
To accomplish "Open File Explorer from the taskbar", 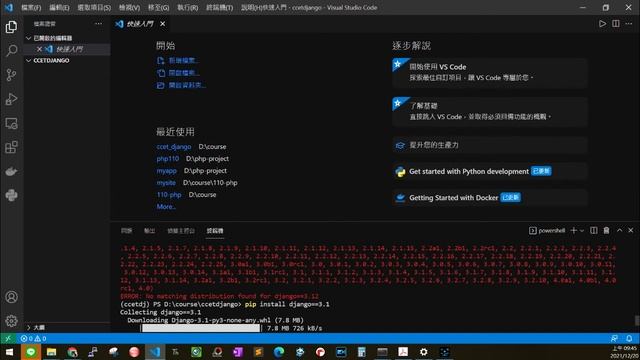I will point(51,352).
